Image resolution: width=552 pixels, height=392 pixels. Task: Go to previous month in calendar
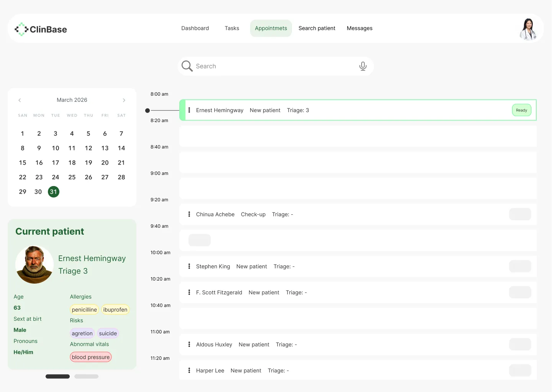20,100
